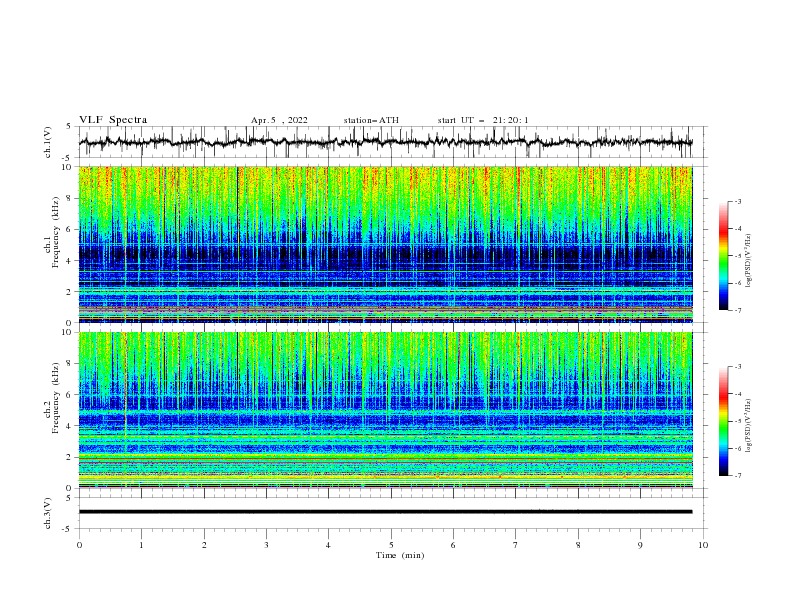Click time axis tick label "10"

click(x=703, y=545)
